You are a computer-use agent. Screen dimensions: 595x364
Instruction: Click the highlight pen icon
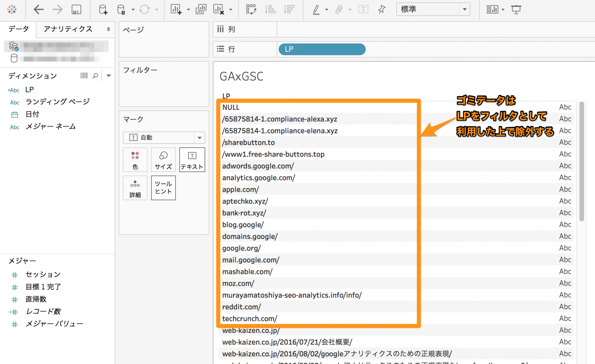pyautogui.click(x=316, y=10)
